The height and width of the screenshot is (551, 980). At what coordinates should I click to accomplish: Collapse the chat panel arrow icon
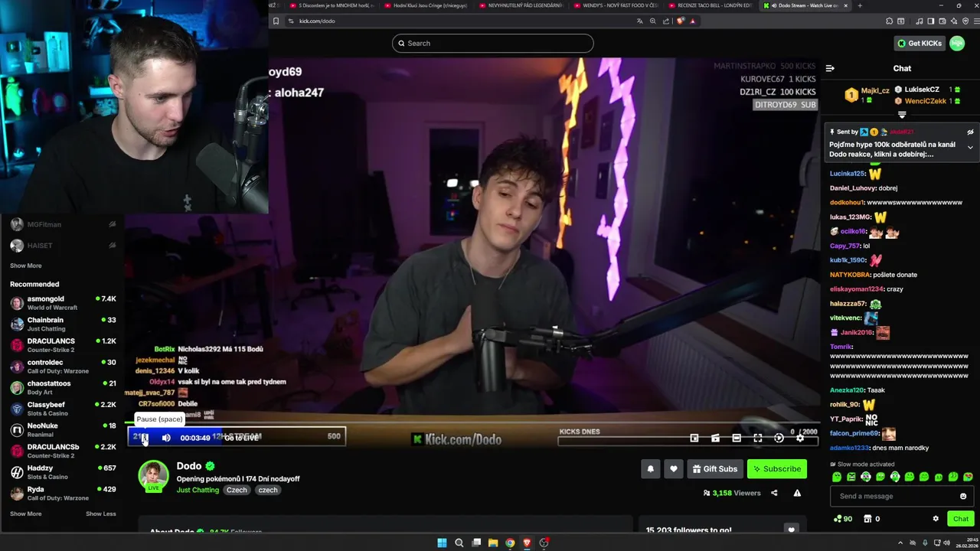coord(830,68)
